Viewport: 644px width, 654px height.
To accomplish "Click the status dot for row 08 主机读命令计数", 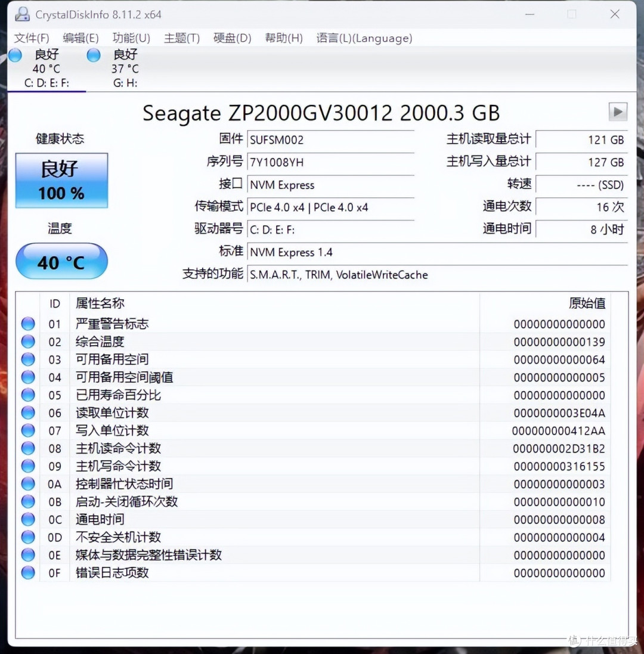I will pyautogui.click(x=28, y=448).
